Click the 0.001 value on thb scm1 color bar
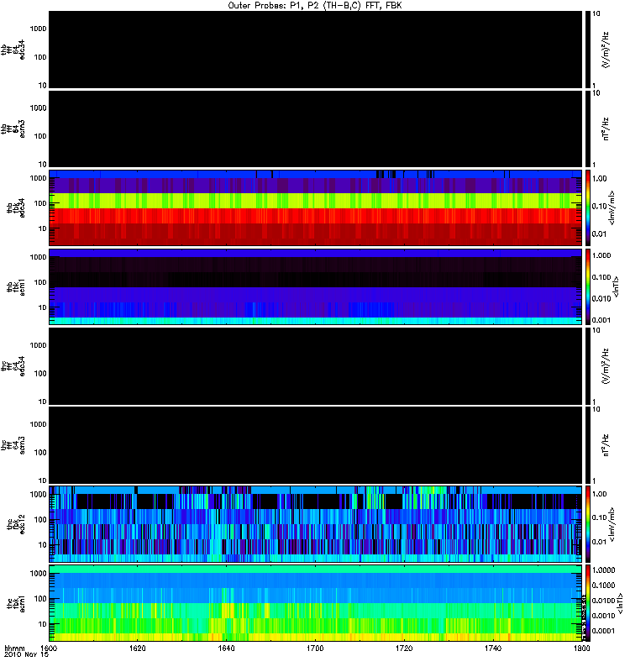Screen dimensions: 630x672 (x=601, y=320)
